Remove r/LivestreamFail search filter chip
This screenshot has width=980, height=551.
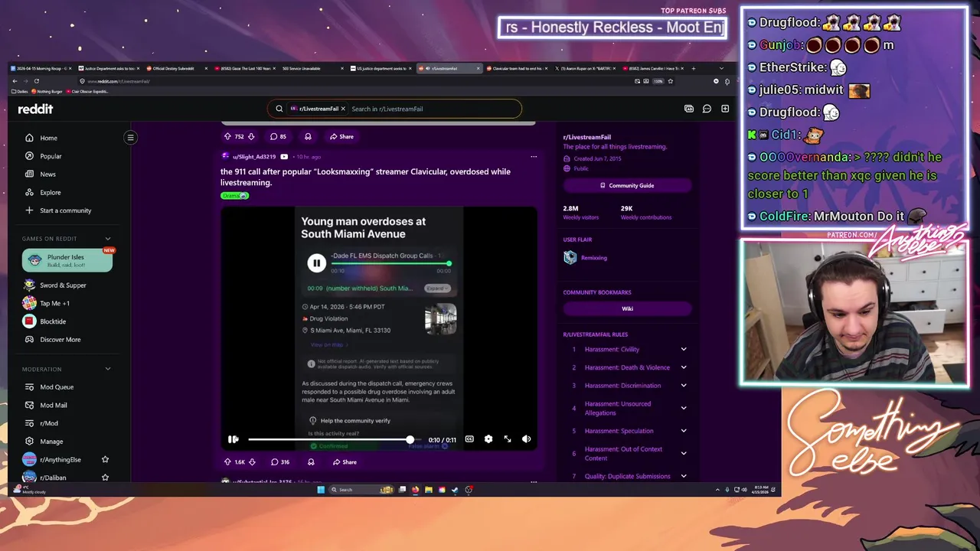343,109
